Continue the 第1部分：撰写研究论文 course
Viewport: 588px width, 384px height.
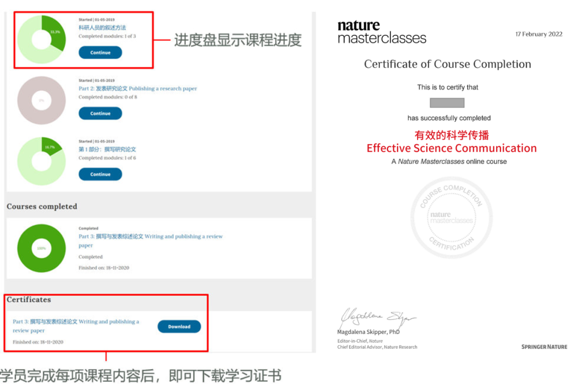click(x=100, y=174)
